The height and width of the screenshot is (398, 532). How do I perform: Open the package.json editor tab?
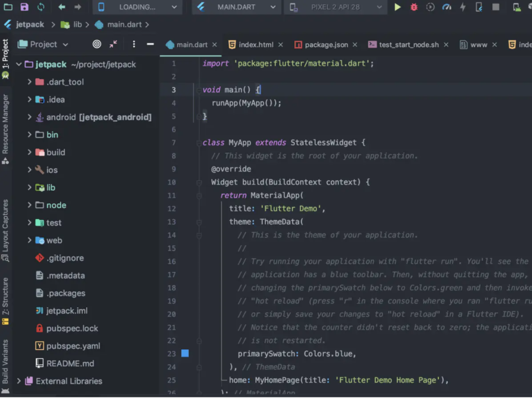click(x=326, y=44)
